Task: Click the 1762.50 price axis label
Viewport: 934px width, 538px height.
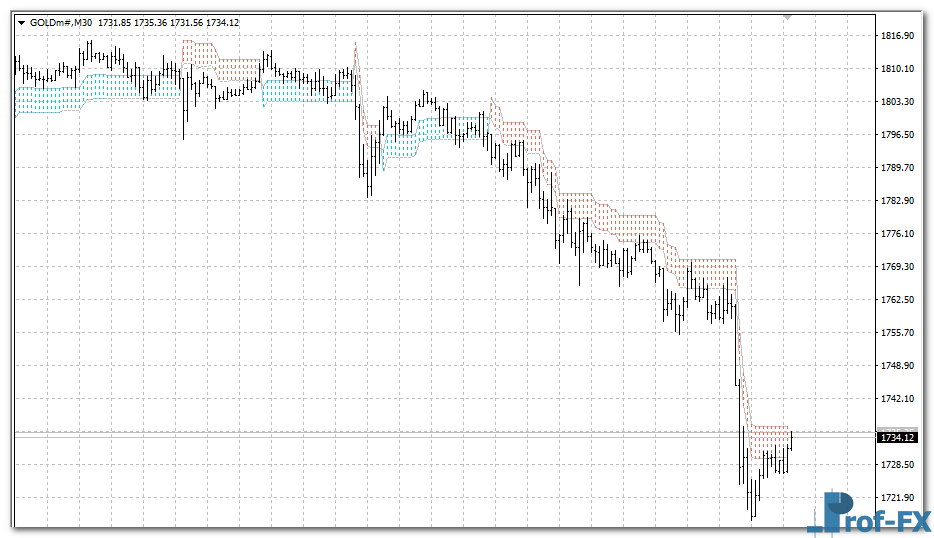Action: pos(899,300)
